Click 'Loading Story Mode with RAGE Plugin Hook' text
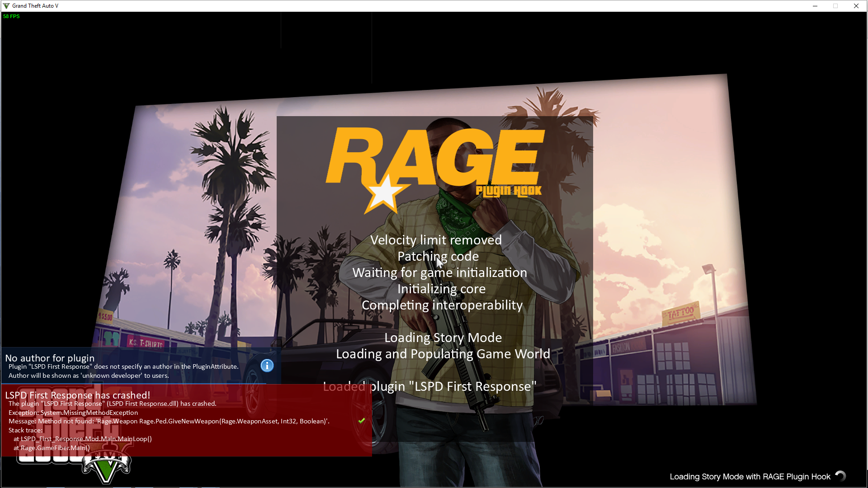This screenshot has width=868, height=488. (750, 477)
